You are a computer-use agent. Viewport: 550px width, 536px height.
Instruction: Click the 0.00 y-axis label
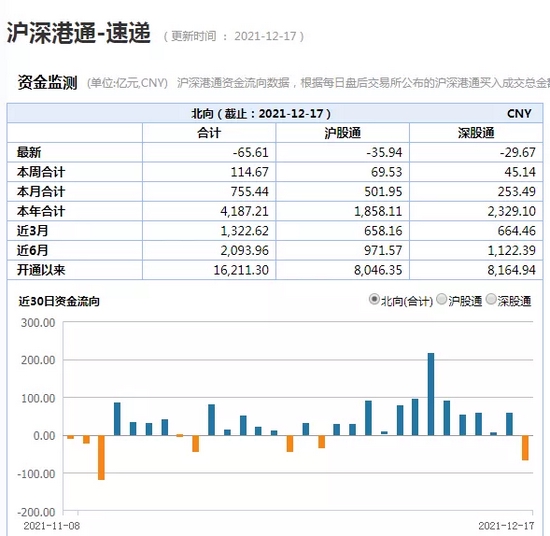coord(44,436)
